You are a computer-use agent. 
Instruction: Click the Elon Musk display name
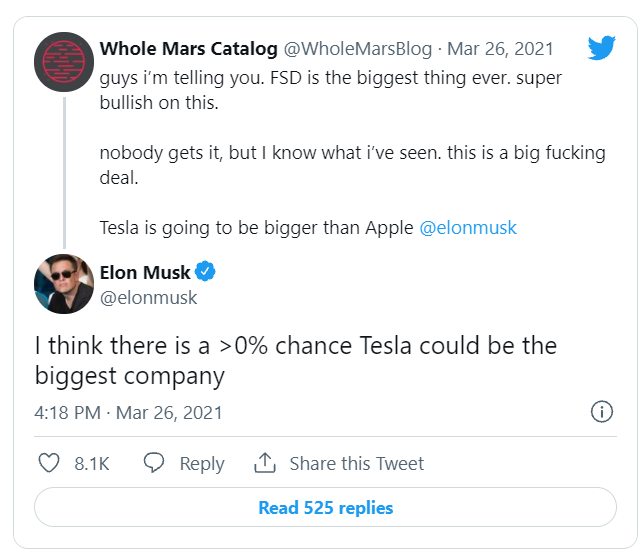145,272
